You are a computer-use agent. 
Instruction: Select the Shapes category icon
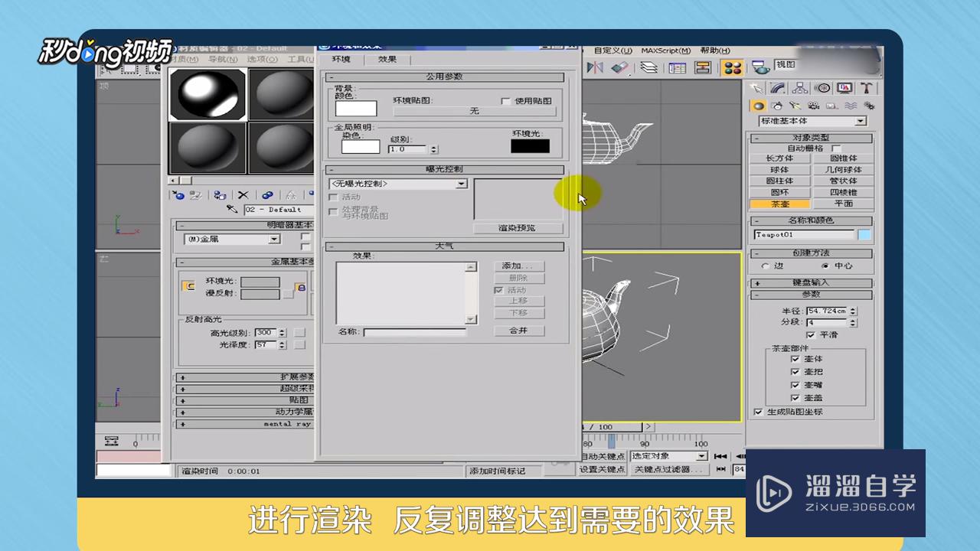pos(777,106)
